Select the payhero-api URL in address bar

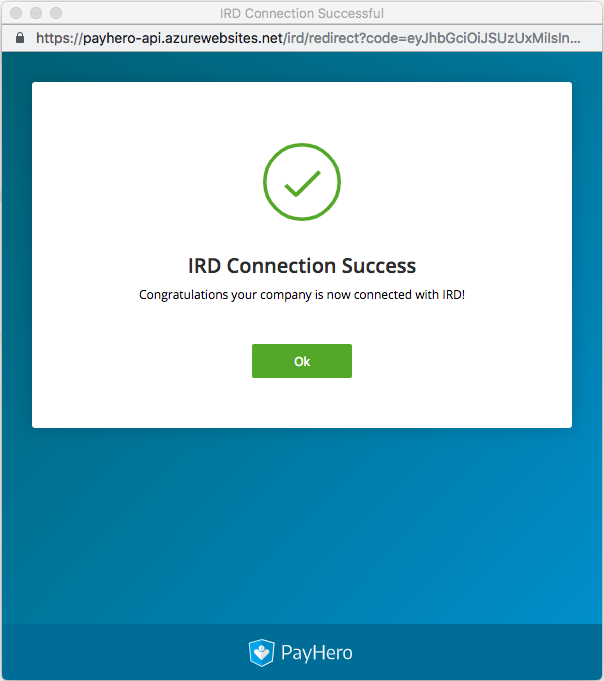pyautogui.click(x=308, y=38)
